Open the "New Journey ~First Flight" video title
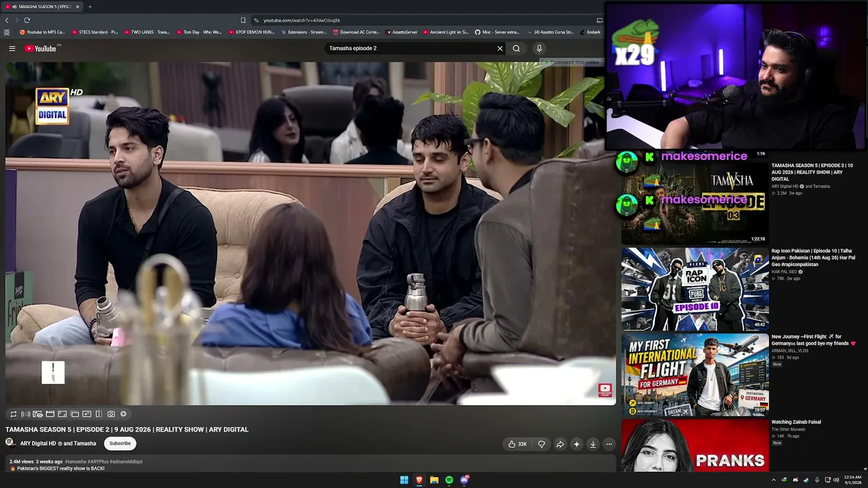The width and height of the screenshot is (868, 488). (x=814, y=340)
